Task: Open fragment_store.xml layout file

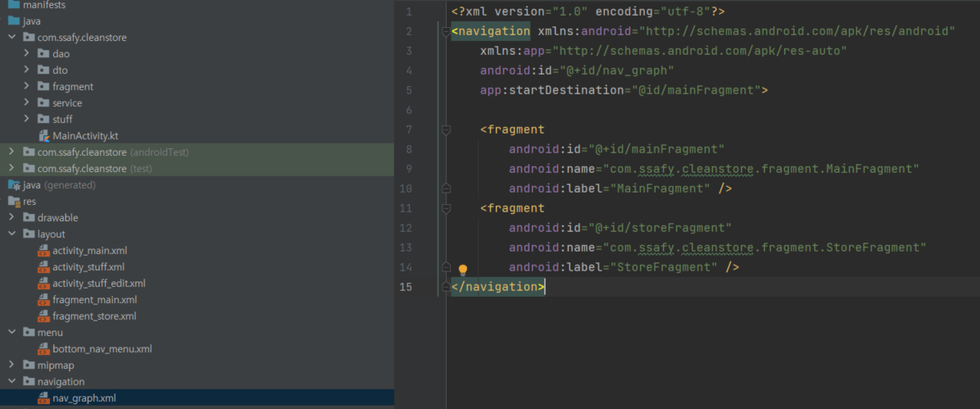Action: pos(93,316)
